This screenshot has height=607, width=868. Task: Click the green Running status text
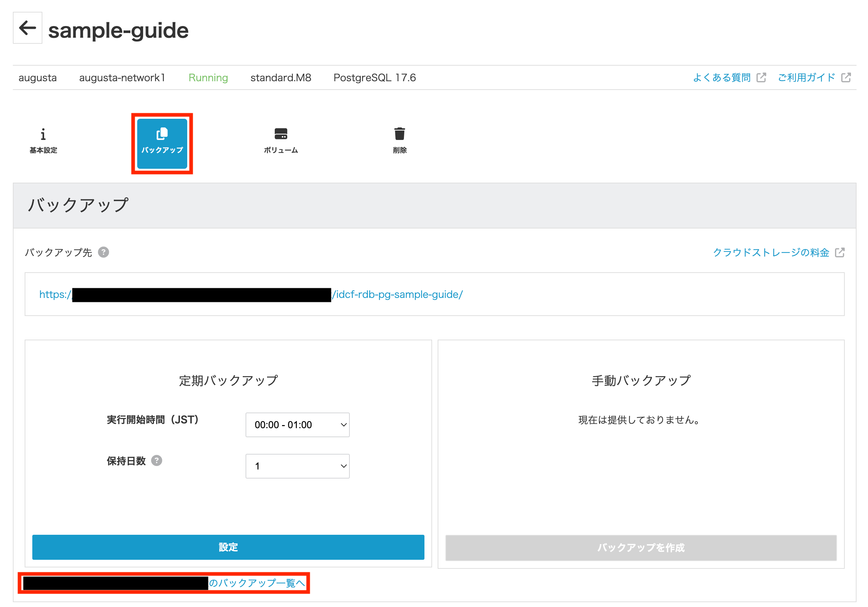208,77
